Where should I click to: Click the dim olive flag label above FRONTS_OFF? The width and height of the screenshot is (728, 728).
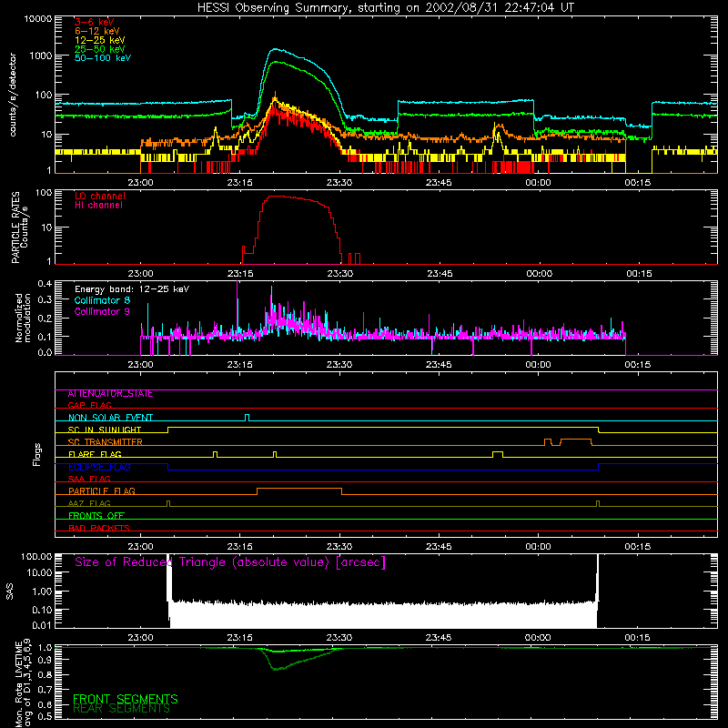point(89,503)
